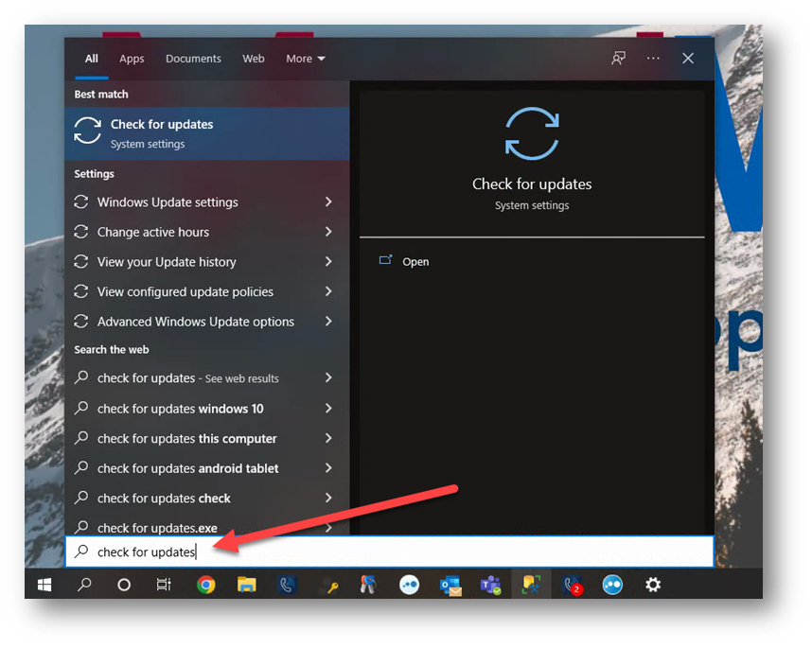The height and width of the screenshot is (648, 812).
Task: Open the three-dot options menu in search panel
Action: click(653, 59)
